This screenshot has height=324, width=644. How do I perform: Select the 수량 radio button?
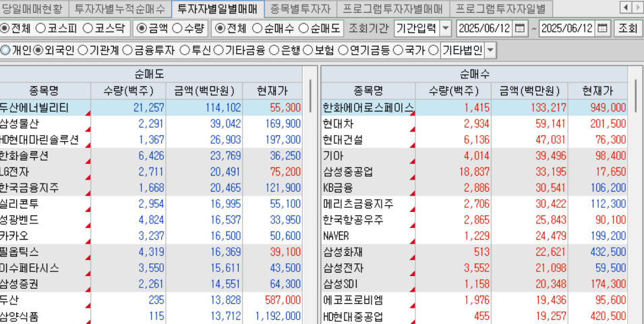177,28
